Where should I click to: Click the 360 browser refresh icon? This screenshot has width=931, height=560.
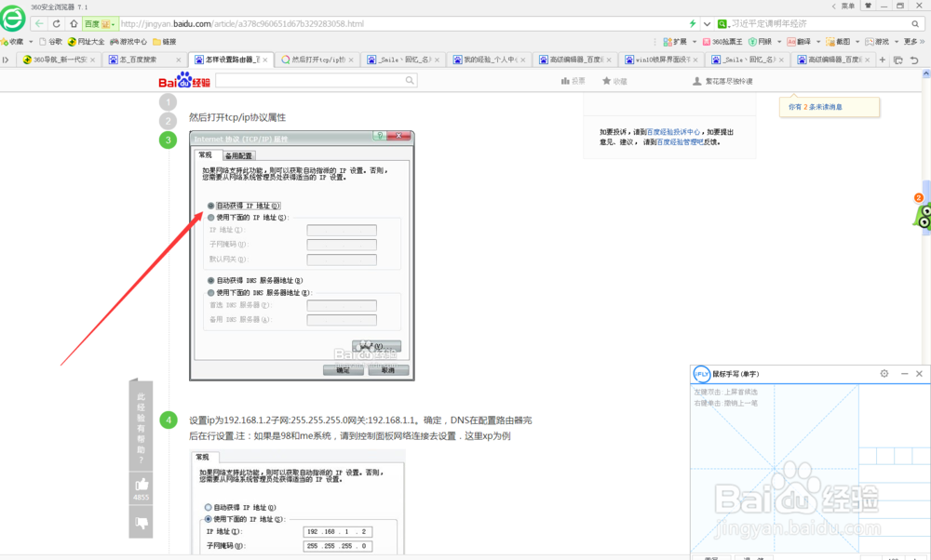[57, 22]
